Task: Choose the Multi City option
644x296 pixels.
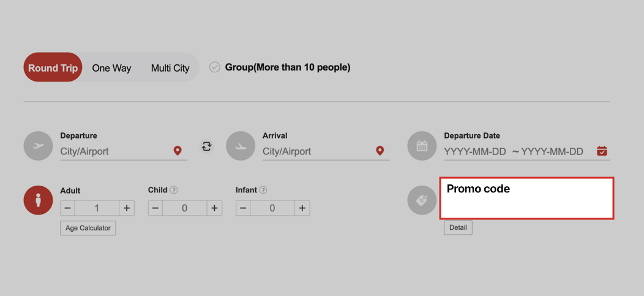Action: 170,68
